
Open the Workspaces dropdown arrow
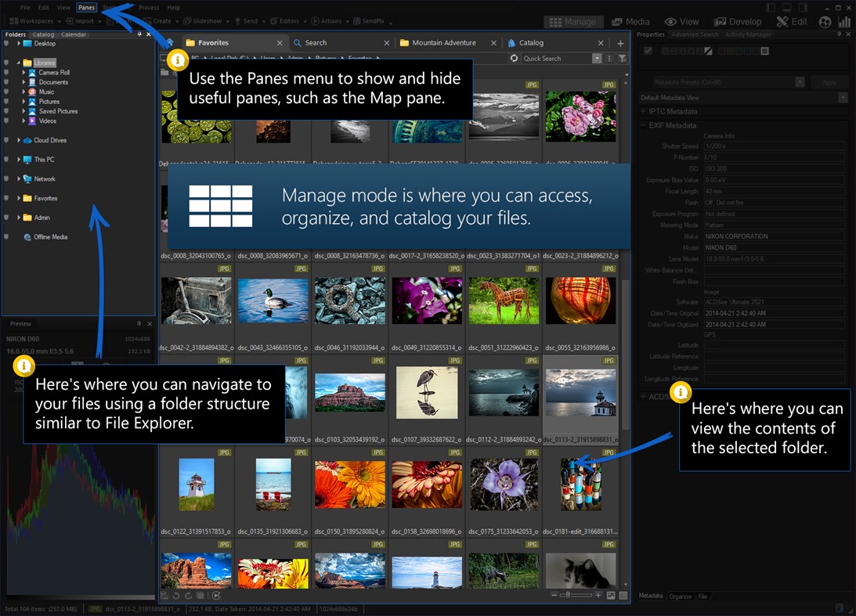click(59, 21)
